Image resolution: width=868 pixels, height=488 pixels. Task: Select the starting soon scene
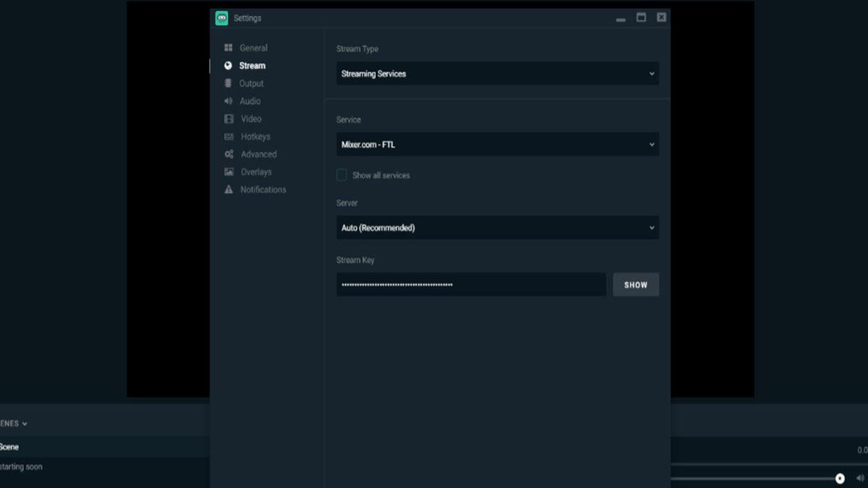pyautogui.click(x=22, y=467)
